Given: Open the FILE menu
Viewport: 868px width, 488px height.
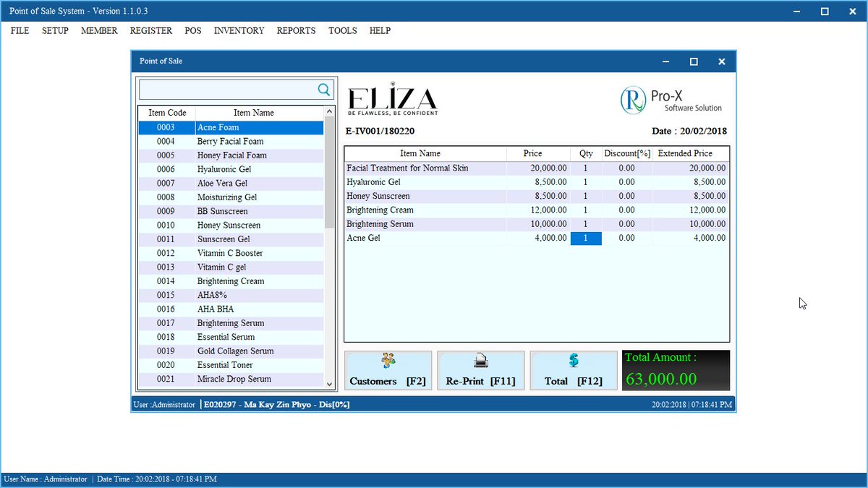Looking at the screenshot, I should click(20, 31).
